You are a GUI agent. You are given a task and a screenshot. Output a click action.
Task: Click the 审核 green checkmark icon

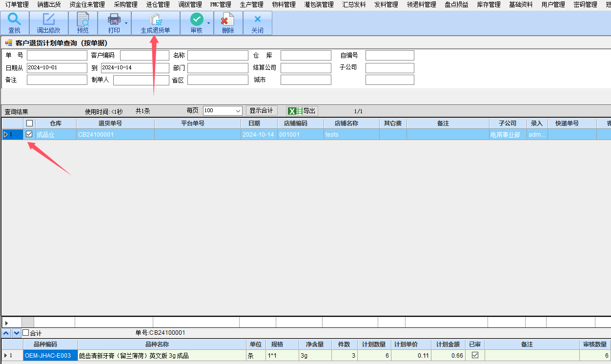click(196, 20)
